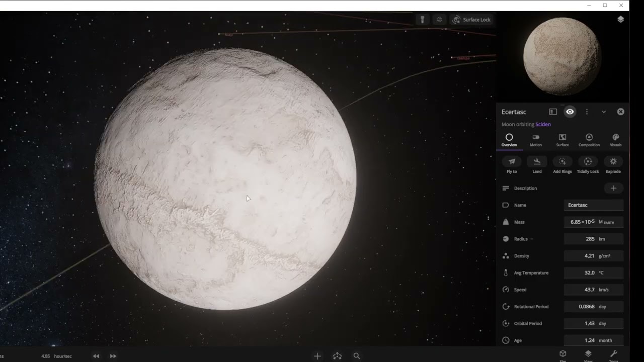The width and height of the screenshot is (644, 362).
Task: Click the Fly to button
Action: pyautogui.click(x=512, y=165)
